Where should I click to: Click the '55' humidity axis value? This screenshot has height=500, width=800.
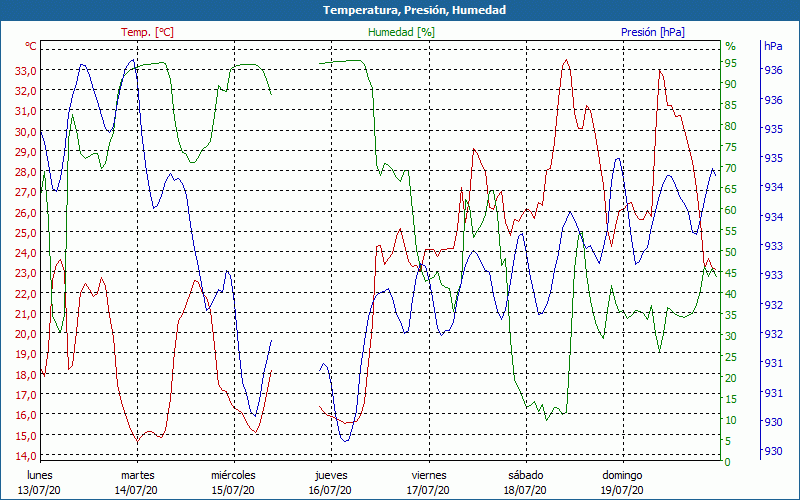pyautogui.click(x=731, y=231)
